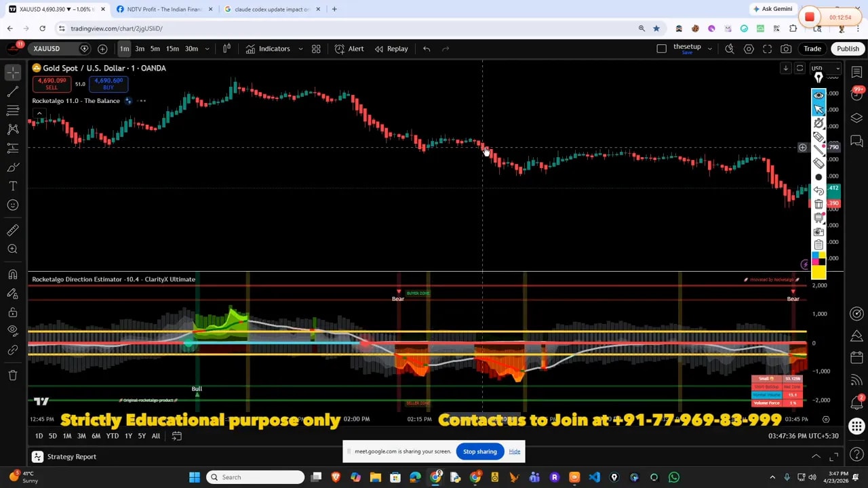Click the Measure ruler tool

tap(13, 230)
